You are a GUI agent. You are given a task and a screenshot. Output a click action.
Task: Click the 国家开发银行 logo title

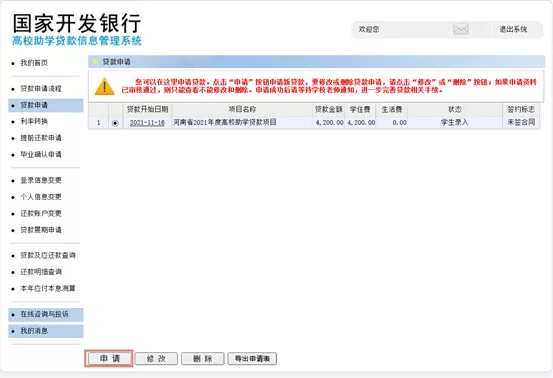pyautogui.click(x=77, y=23)
